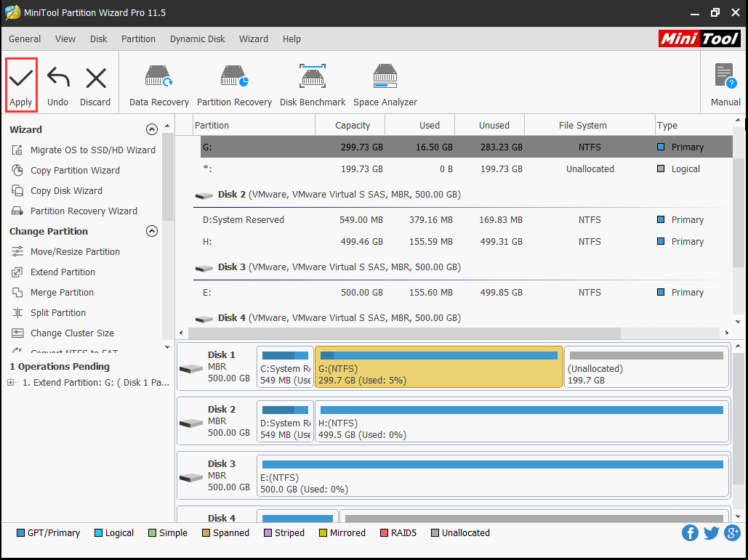Collapse the Wizard section
Image resolution: width=748 pixels, height=560 pixels.
[x=152, y=129]
